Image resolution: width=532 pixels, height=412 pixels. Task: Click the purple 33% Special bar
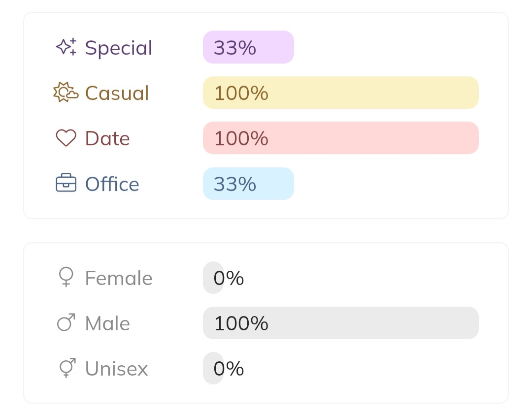[248, 47]
